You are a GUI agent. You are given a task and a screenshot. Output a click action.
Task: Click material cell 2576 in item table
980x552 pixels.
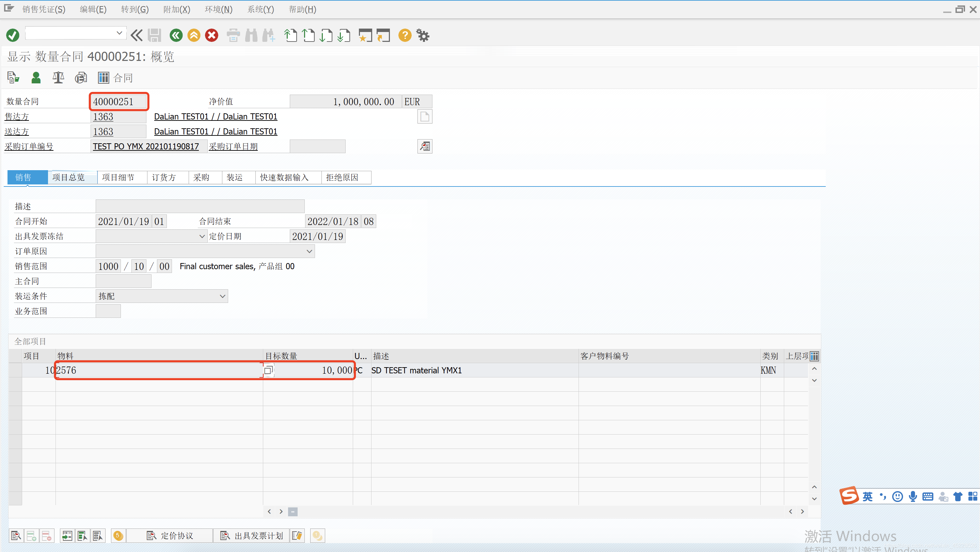click(x=159, y=370)
